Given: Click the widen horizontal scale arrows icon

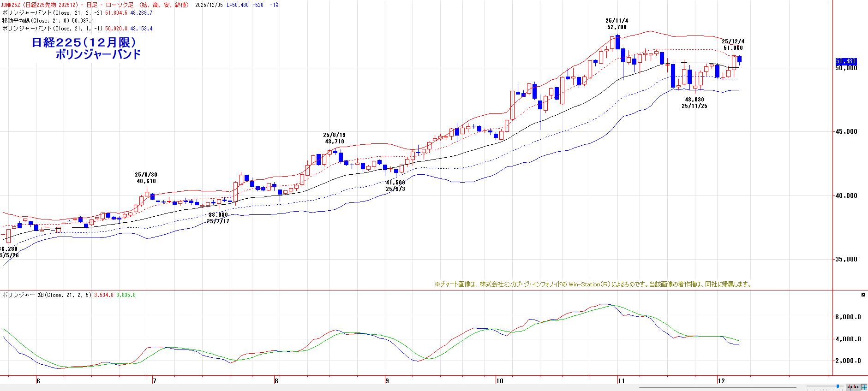Looking at the screenshot, I should [x=857, y=386].
